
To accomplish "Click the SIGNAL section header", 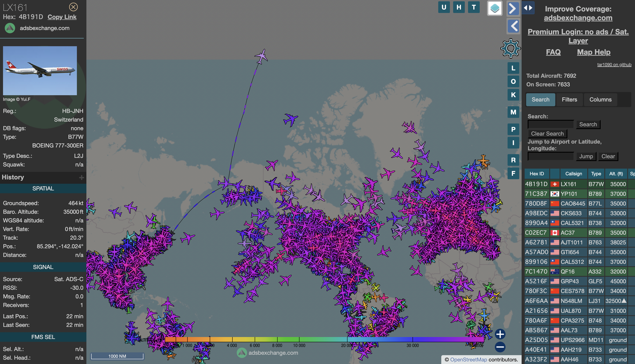I will [x=43, y=267].
